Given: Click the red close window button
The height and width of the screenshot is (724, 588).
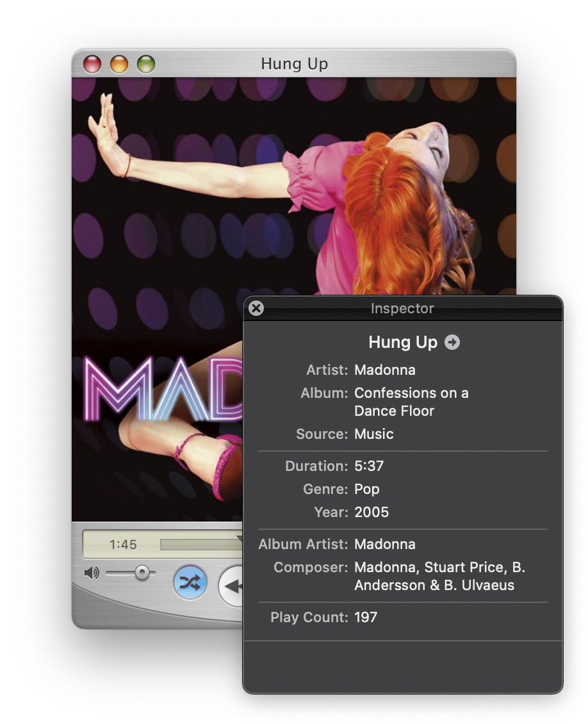Looking at the screenshot, I should pyautogui.click(x=92, y=63).
